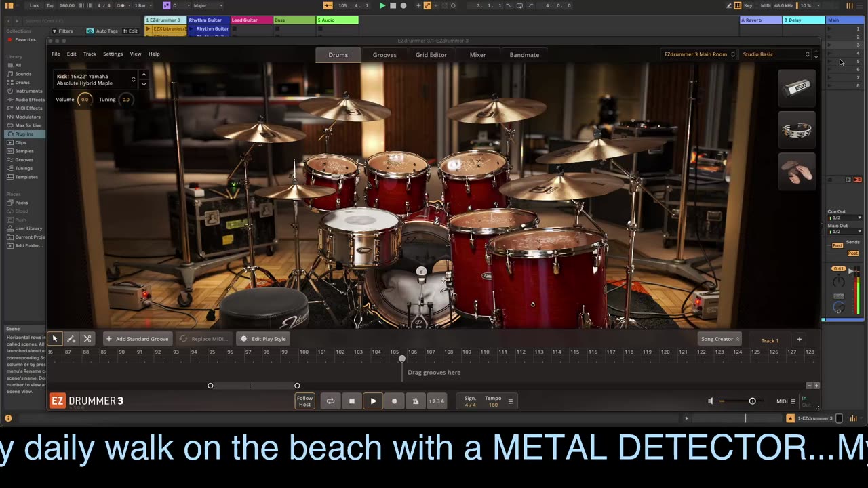The height and width of the screenshot is (488, 868).
Task: Collapse the instrument properties box arrow
Action: [x=144, y=75]
